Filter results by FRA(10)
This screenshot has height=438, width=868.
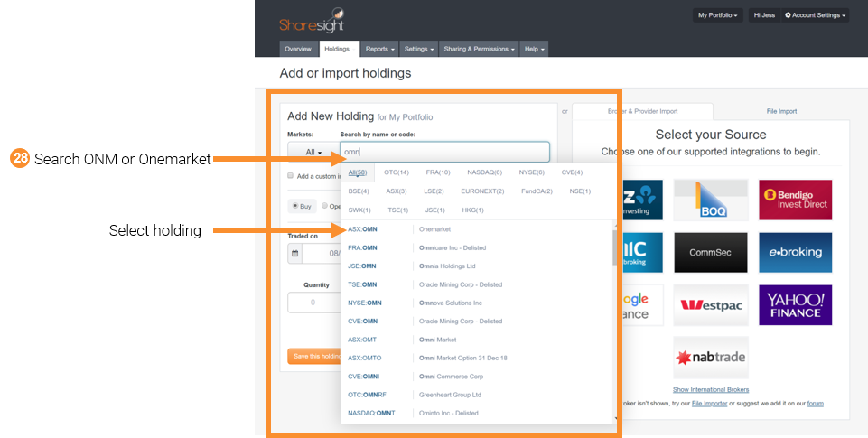(x=438, y=172)
